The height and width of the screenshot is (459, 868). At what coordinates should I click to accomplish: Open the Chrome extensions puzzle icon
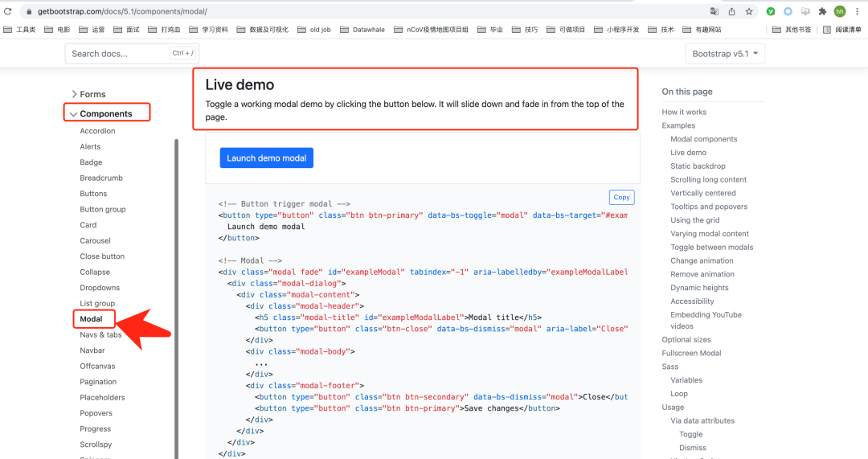pos(822,12)
